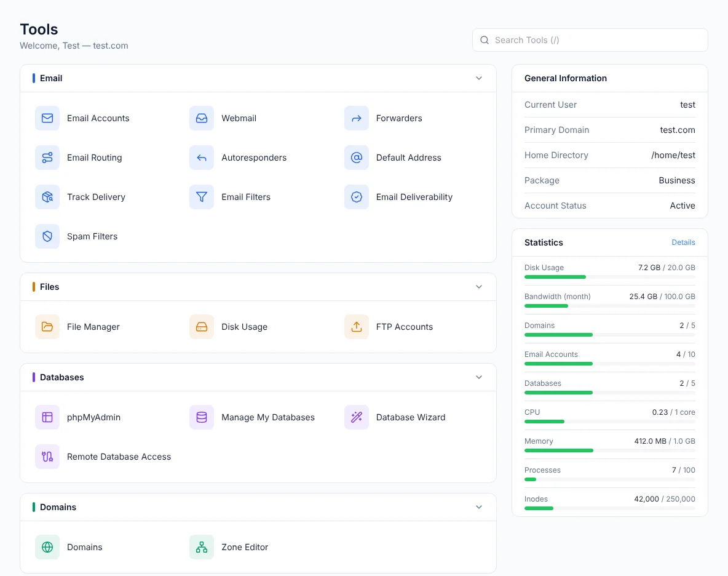Click the Processes value 7 / 100
This screenshot has width=728, height=576.
(684, 470)
